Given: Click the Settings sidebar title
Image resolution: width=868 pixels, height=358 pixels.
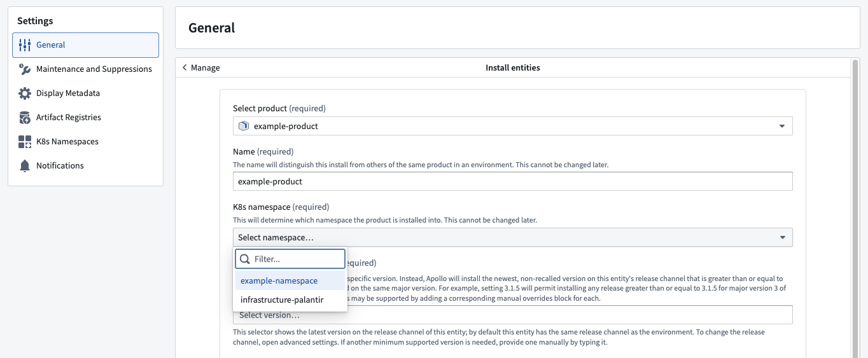Looking at the screenshot, I should point(35,21).
